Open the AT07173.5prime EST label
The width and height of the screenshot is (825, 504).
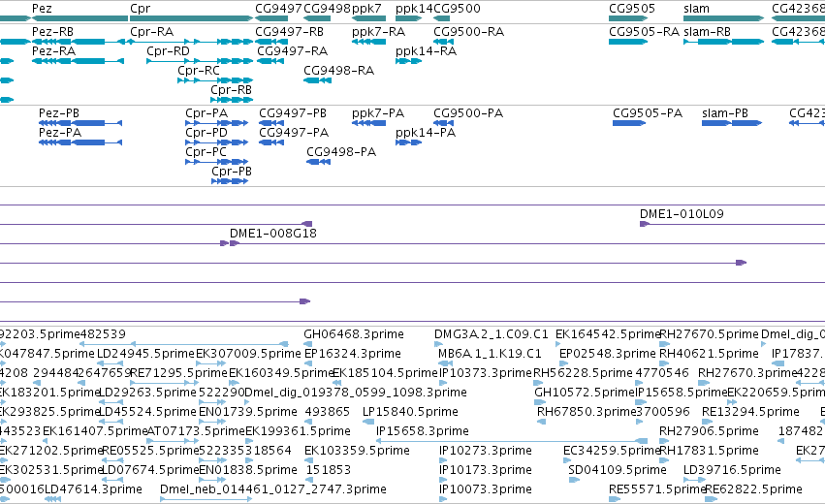[196, 431]
